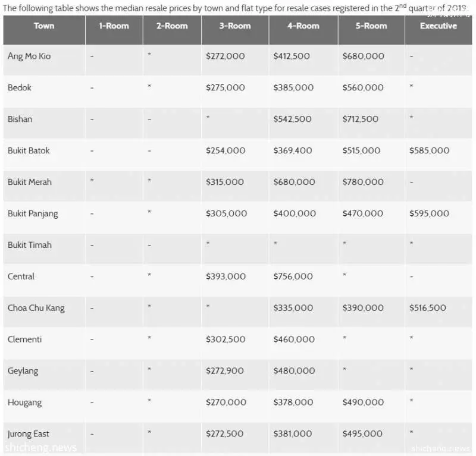Viewport: 476px width, 456px height.
Task: Click Hougang 3-Room price $270,000
Action: 226,402
